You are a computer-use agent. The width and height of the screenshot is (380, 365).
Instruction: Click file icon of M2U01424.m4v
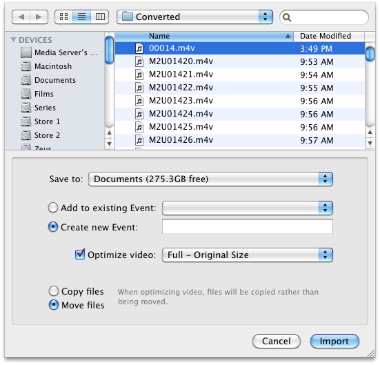coord(139,114)
